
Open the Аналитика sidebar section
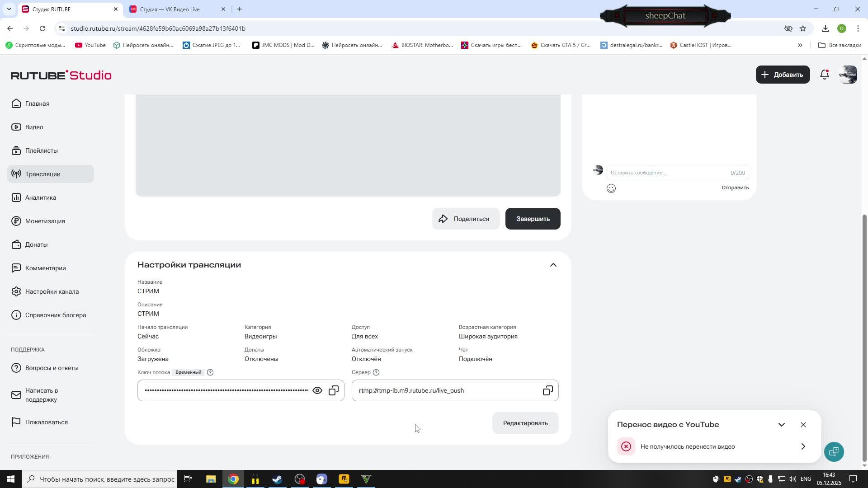(x=41, y=197)
